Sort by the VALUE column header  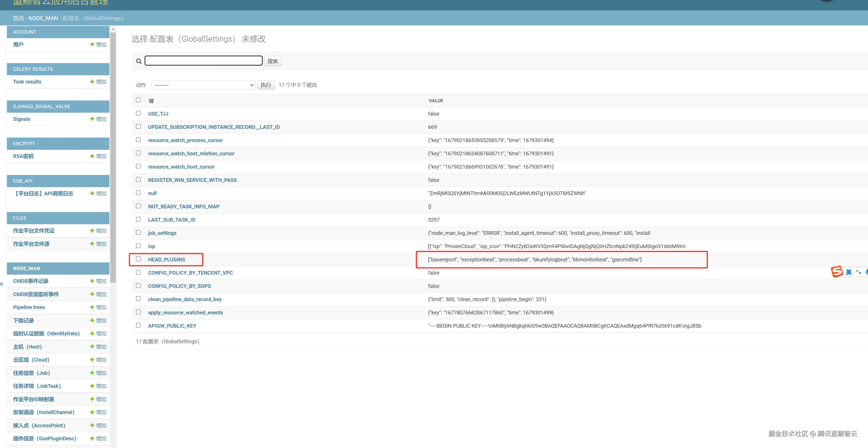[x=436, y=101]
